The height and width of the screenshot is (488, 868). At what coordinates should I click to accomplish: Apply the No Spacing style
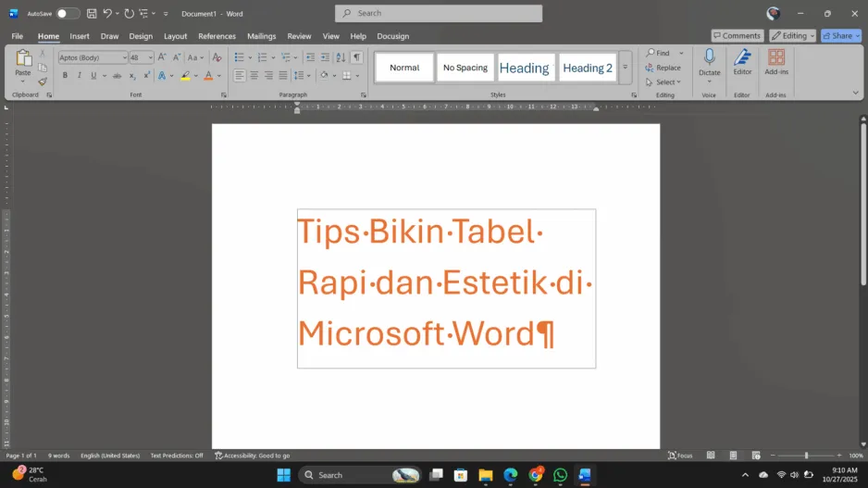[465, 68]
